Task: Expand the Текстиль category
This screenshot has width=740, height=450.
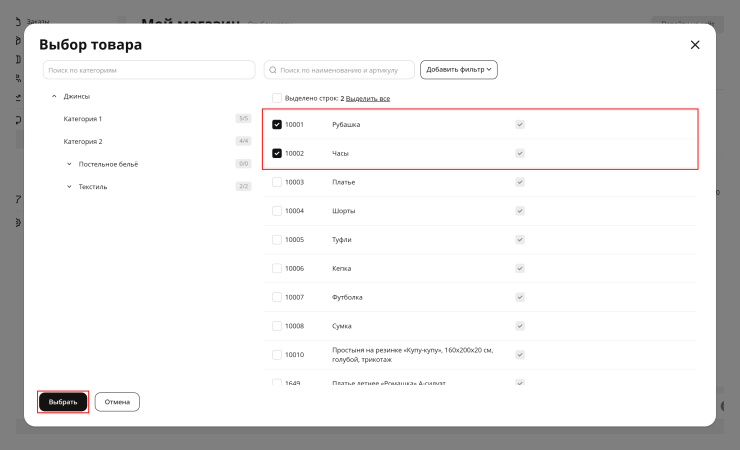Action: 69,187
